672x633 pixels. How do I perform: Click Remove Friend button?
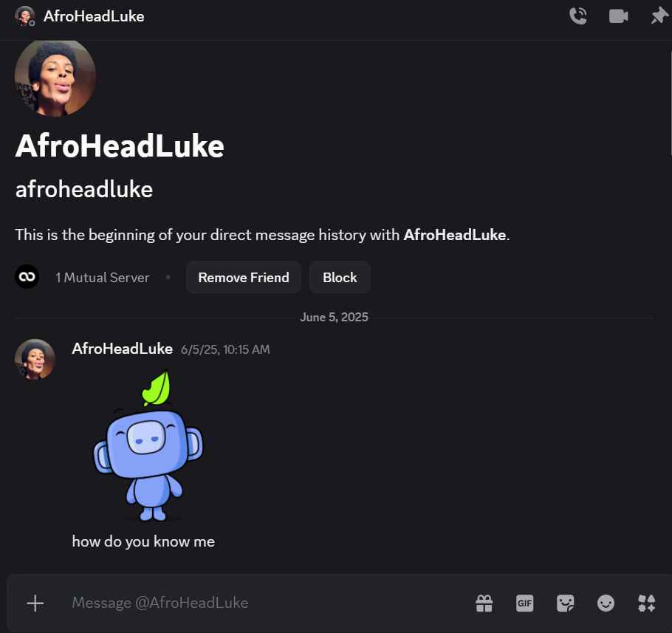244,277
